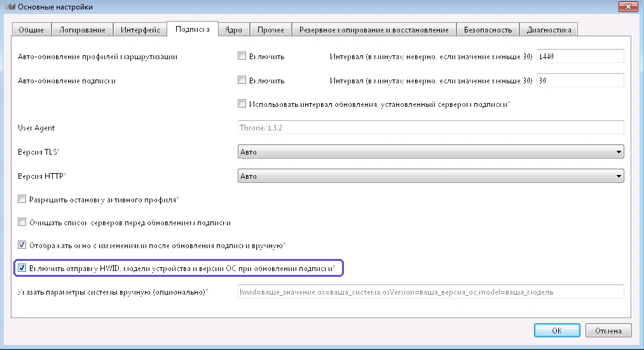Click the User Agent label
The height and width of the screenshot is (350, 644).
[36, 128]
